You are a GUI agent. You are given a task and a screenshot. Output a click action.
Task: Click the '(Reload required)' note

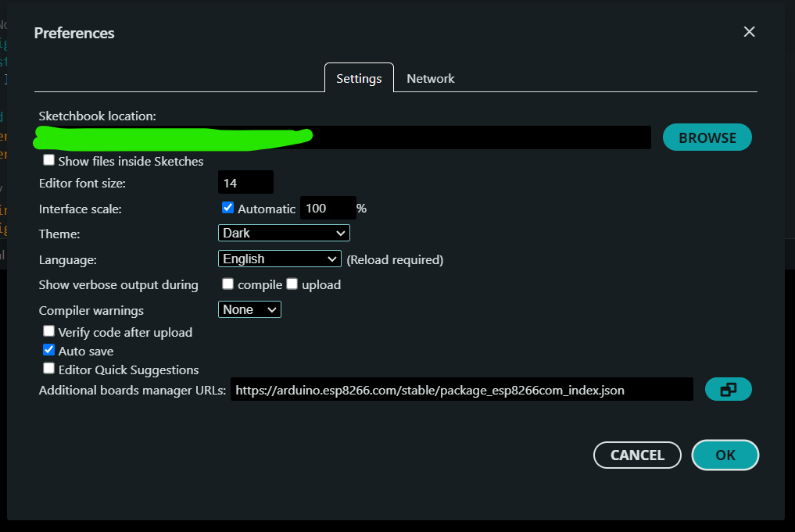[395, 260]
